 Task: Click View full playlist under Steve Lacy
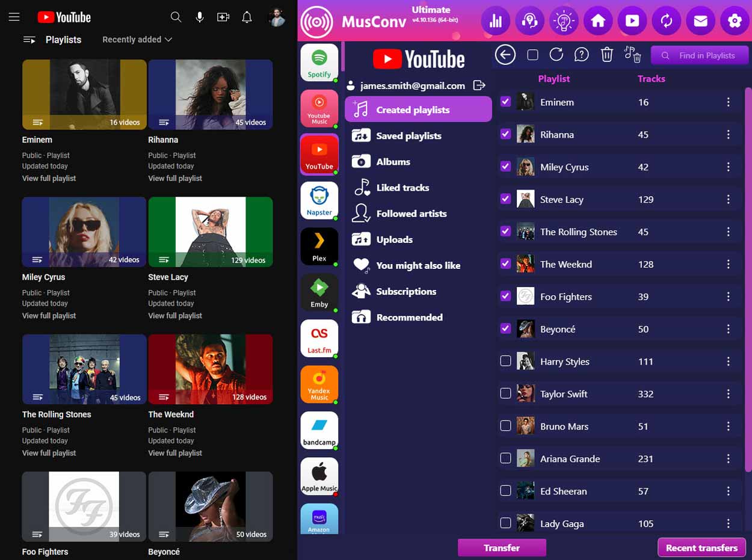(x=175, y=316)
